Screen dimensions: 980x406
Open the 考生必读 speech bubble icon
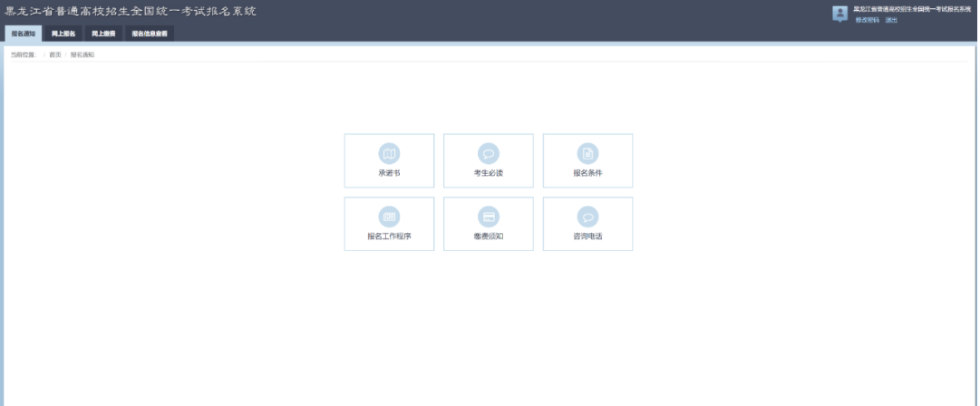[x=489, y=154]
